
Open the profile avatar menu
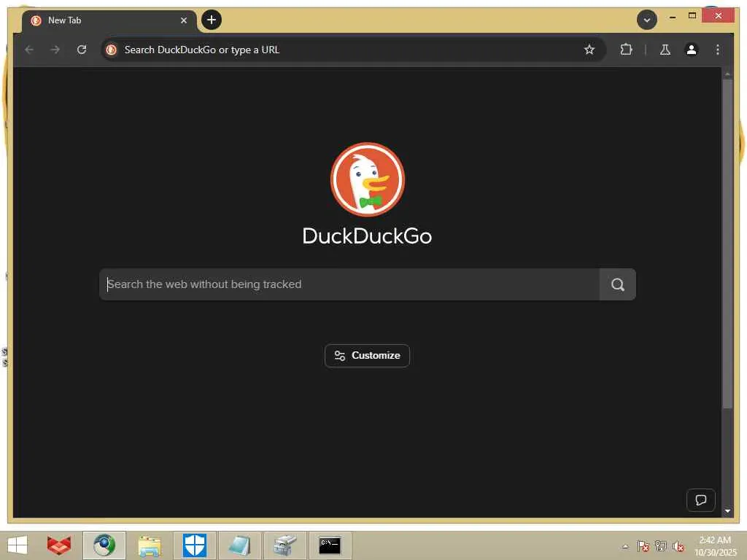692,50
